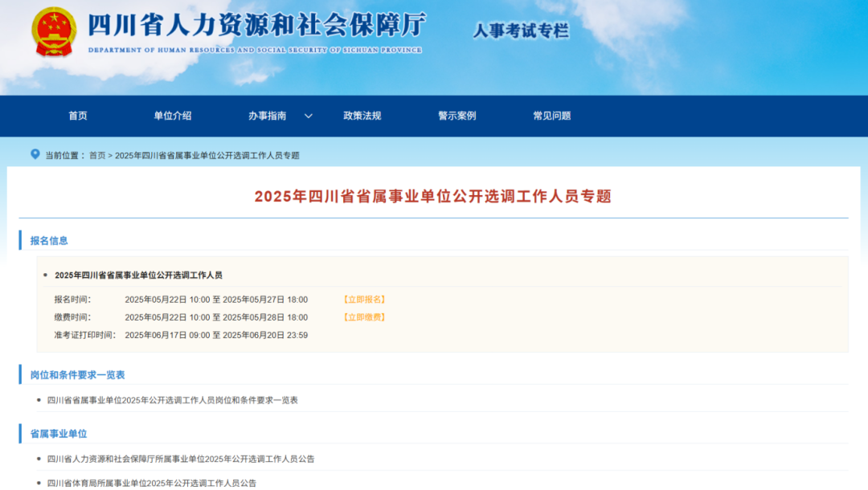
Task: Expand the 办事指南 dropdown chevron
Action: 308,116
